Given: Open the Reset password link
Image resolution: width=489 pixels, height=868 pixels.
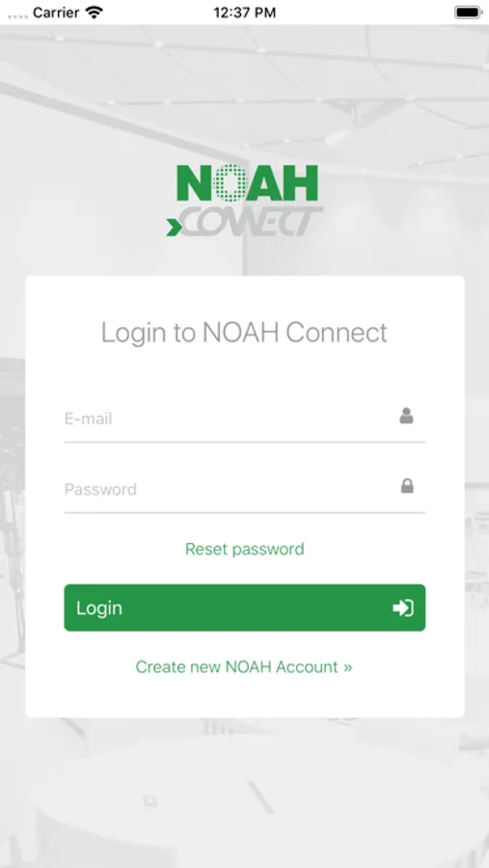Looking at the screenshot, I should pyautogui.click(x=245, y=549).
